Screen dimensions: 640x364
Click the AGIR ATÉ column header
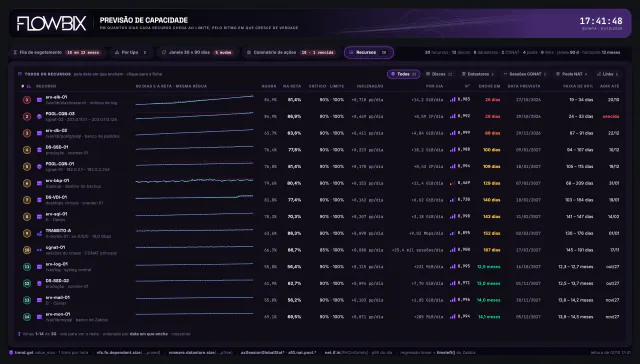coord(609,86)
